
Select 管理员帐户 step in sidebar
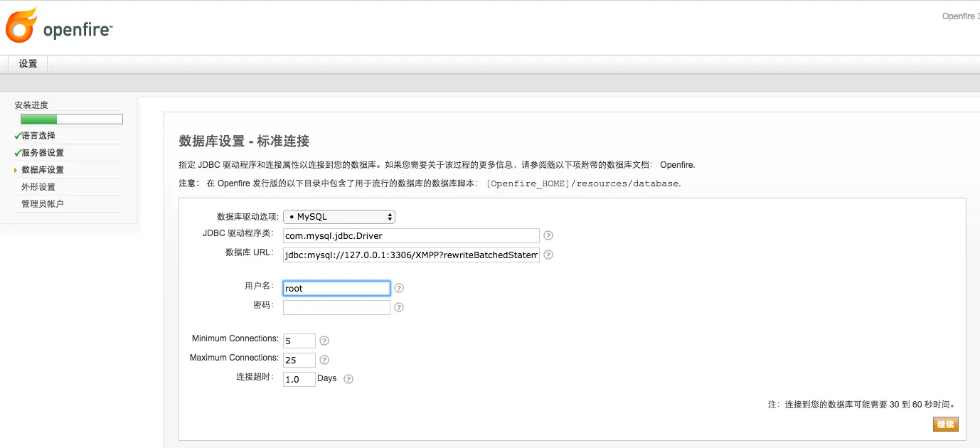(43, 204)
